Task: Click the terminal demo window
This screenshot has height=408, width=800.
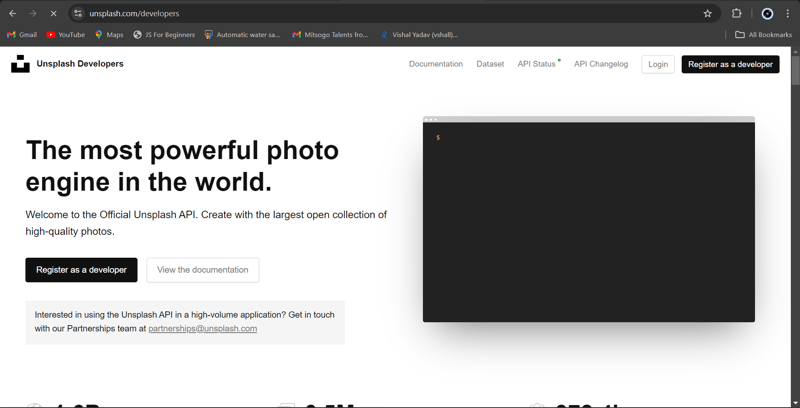Action: 589,219
